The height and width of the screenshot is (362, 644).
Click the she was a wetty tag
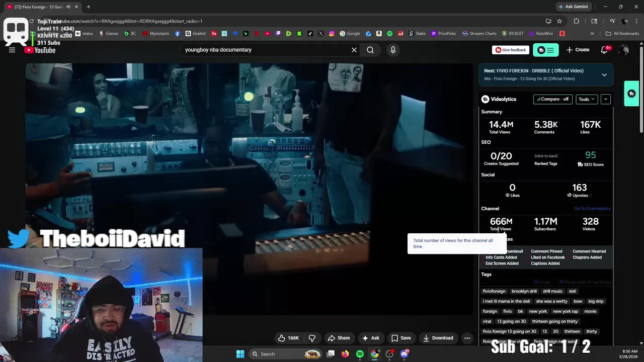(x=552, y=301)
